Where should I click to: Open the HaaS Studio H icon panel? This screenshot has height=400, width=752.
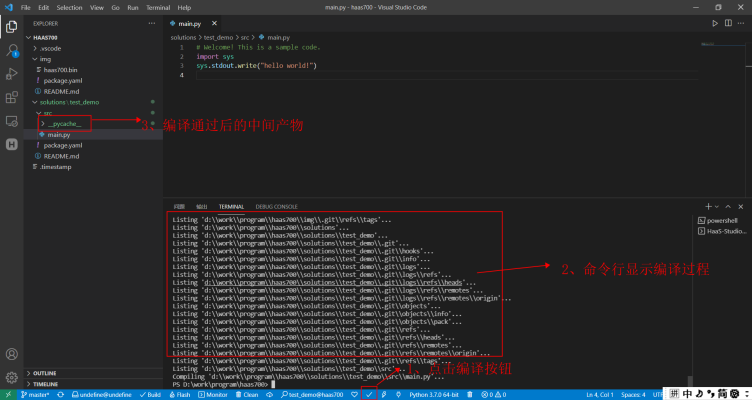point(12,144)
